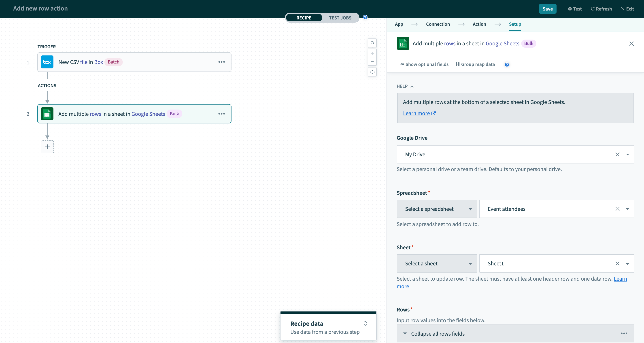The height and width of the screenshot is (343, 644).
Task: Zoom in on the recipe canvas
Action: 372,53
